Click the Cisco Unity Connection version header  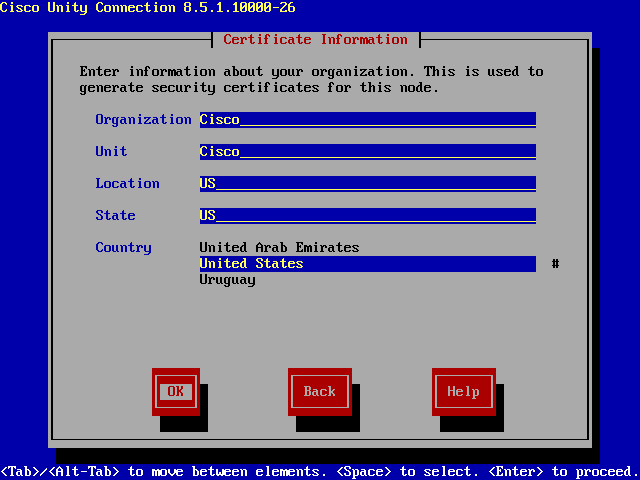coord(147,8)
